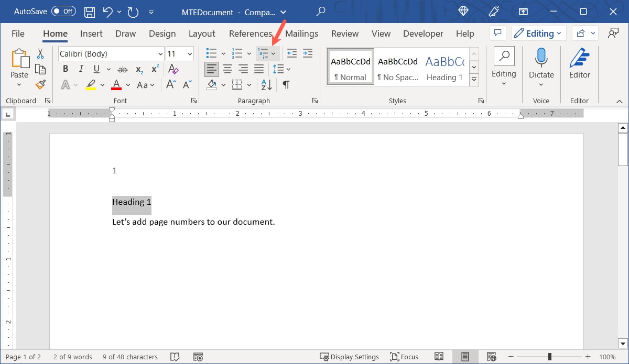
Task: Click the Center alignment icon
Action: [227, 69]
